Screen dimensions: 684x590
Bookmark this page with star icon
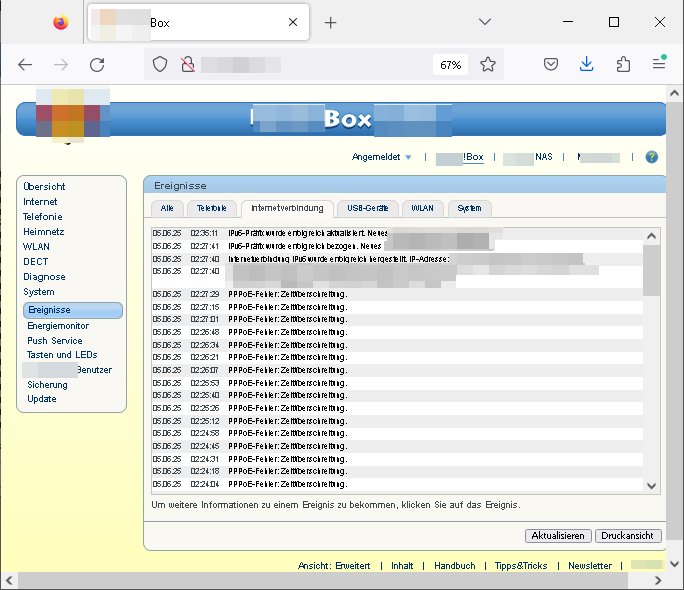488,64
